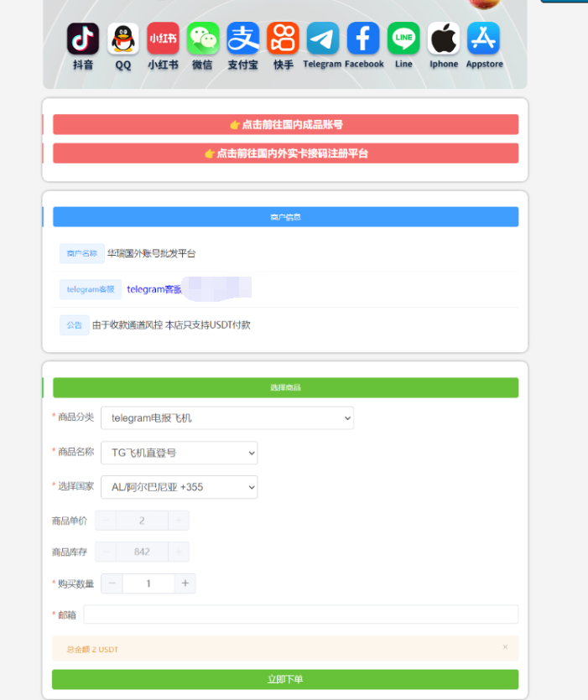Increase 购买数量 with plus button
588x700 pixels.
(185, 583)
